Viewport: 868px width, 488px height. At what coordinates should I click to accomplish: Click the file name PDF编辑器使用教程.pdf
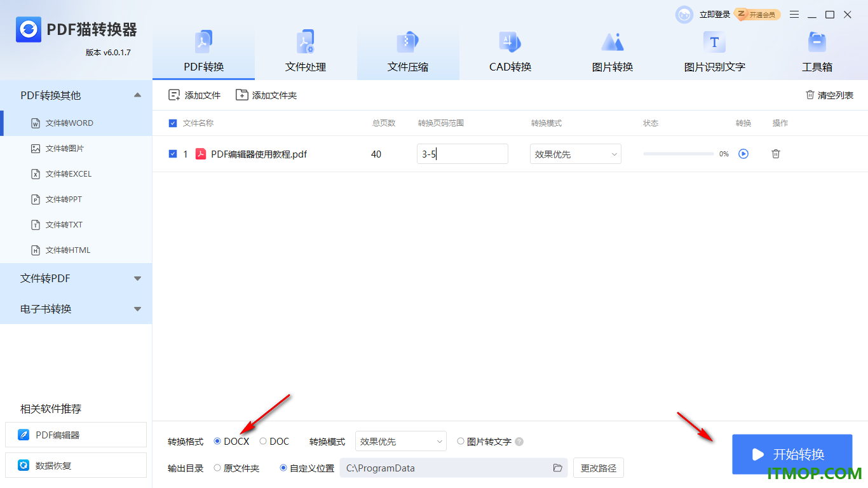[x=259, y=154]
